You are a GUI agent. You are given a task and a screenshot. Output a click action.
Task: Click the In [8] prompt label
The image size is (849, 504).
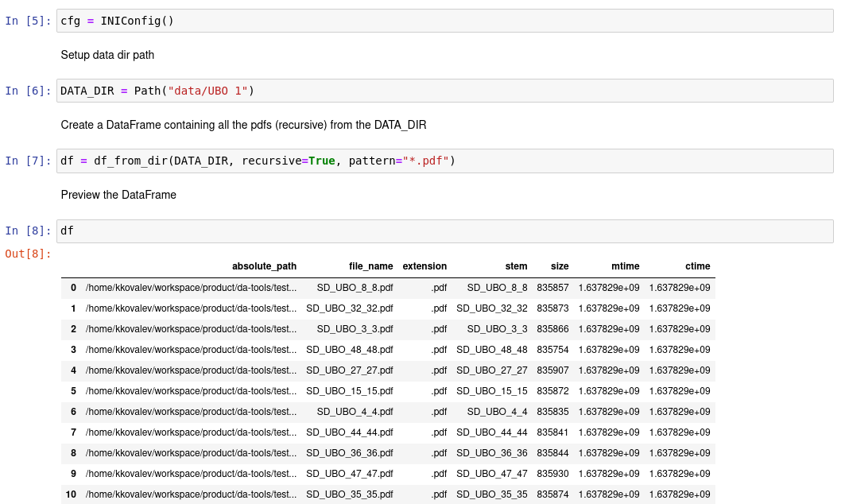28,231
